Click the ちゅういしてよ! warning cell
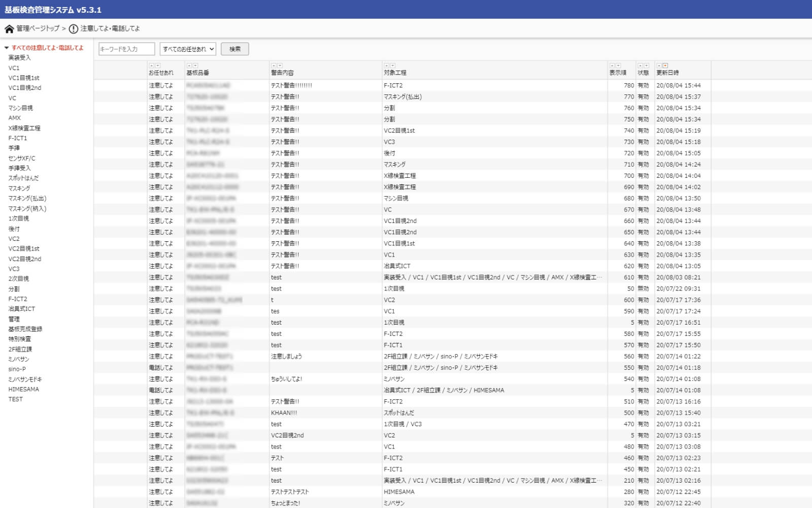The width and height of the screenshot is (812, 508). point(287,379)
